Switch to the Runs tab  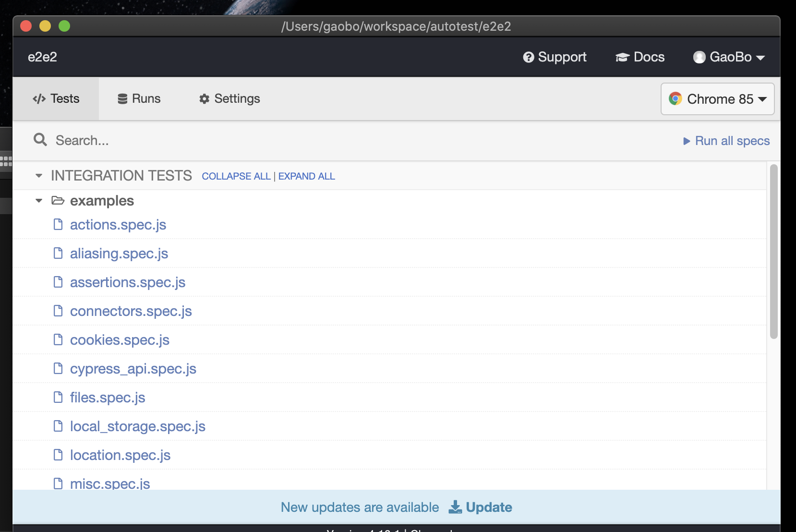(139, 98)
